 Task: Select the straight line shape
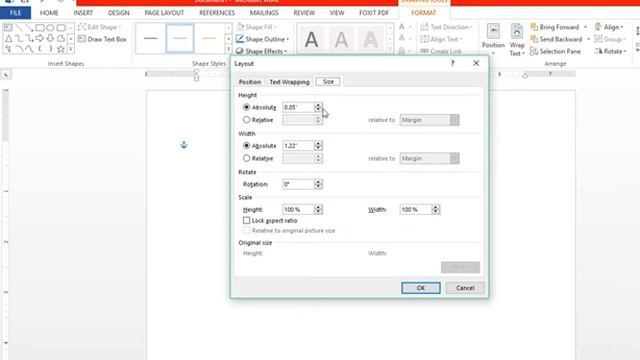point(19,28)
